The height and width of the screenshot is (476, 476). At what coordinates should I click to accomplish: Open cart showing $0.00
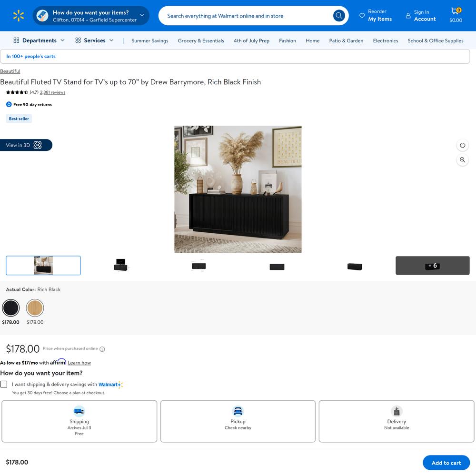click(456, 16)
